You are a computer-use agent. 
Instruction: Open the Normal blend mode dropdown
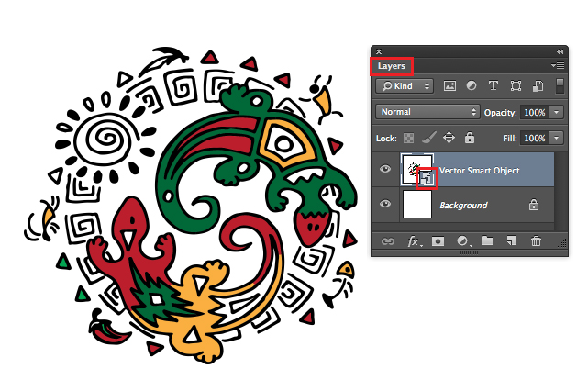[x=427, y=112]
